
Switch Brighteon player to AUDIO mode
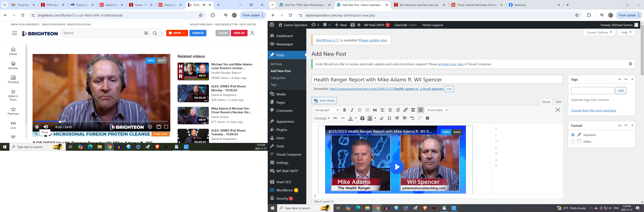tap(161, 61)
